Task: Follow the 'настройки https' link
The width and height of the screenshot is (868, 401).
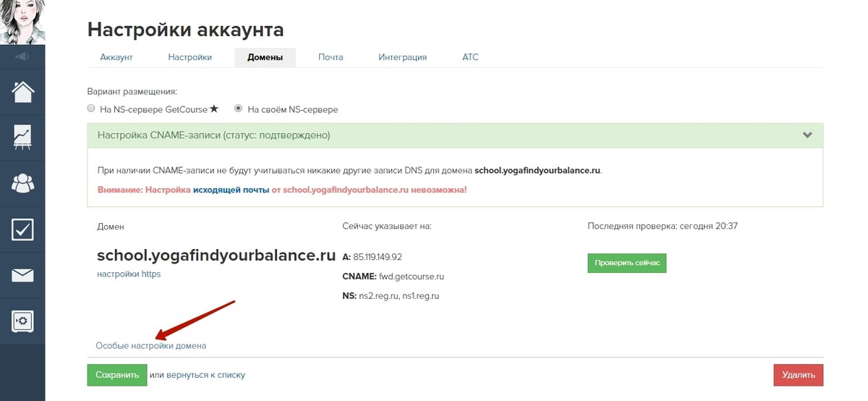Action: click(129, 274)
